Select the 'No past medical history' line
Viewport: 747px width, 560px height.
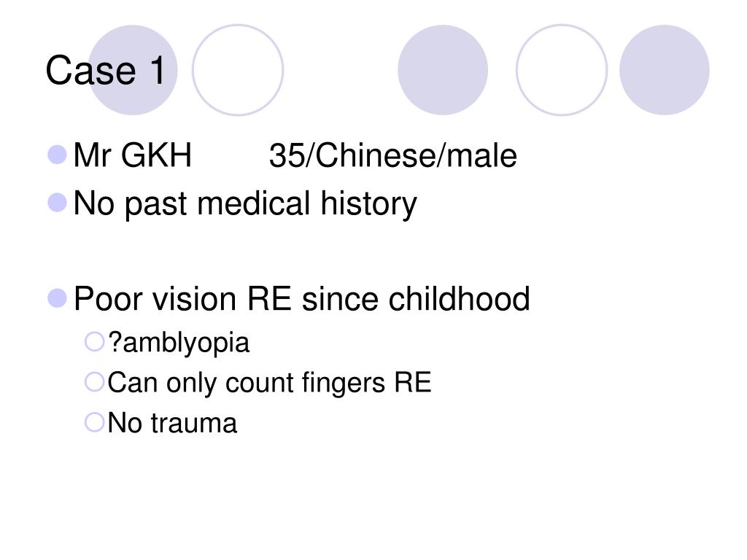[245, 204]
